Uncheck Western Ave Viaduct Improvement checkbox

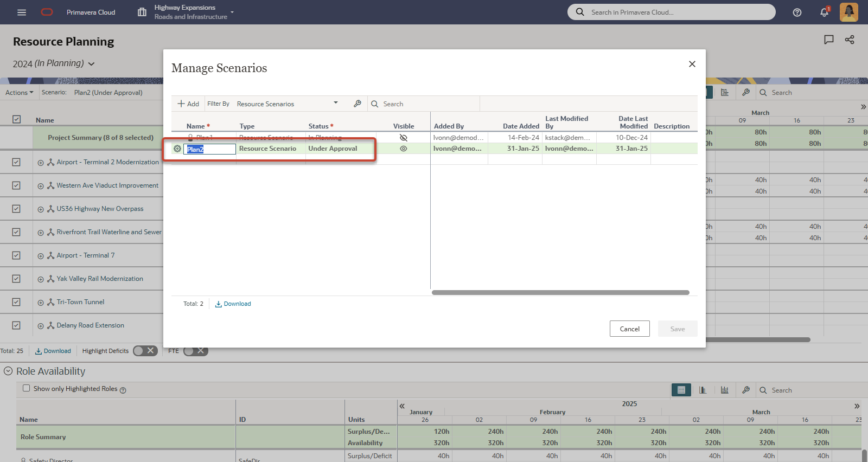point(16,185)
